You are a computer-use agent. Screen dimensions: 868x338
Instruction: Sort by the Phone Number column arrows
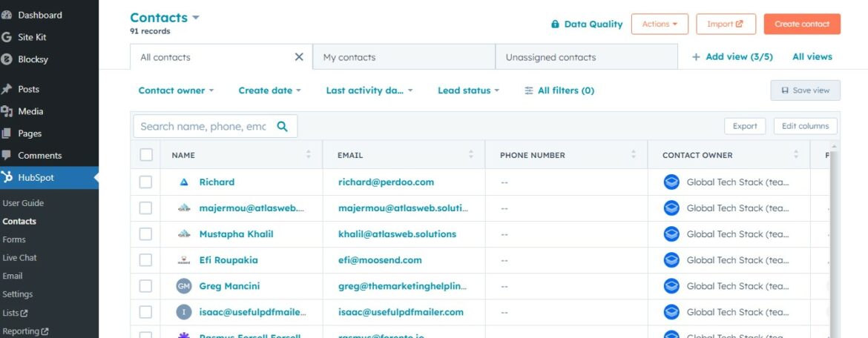tap(634, 155)
